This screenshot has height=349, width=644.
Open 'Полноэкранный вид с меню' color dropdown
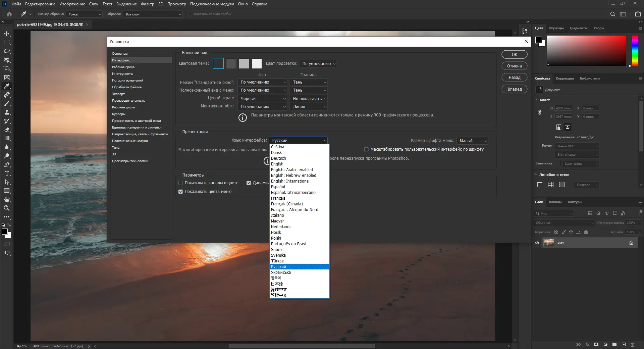[x=263, y=90]
